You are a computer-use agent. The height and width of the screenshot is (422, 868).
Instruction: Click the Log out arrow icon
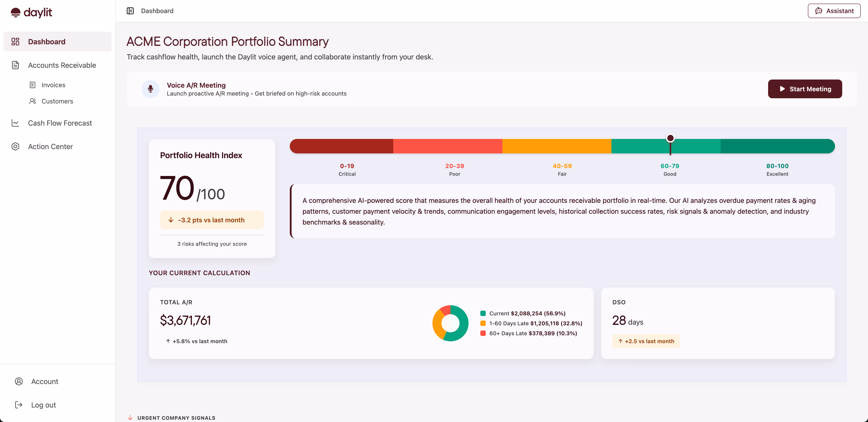tap(19, 405)
